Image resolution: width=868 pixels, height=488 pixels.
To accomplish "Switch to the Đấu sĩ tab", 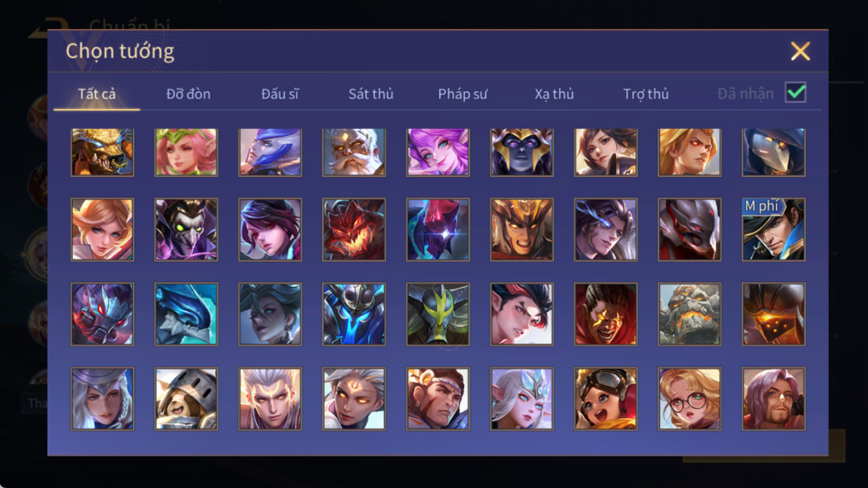I will pyautogui.click(x=280, y=94).
